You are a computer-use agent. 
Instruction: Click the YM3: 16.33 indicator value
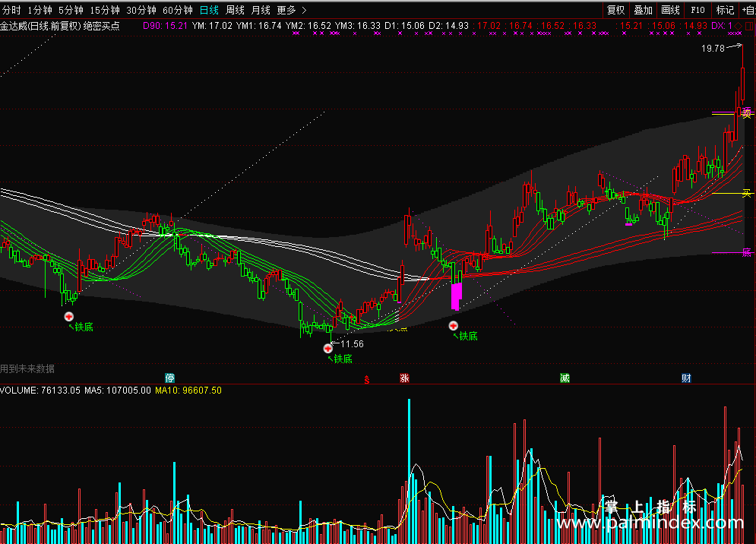357,26
